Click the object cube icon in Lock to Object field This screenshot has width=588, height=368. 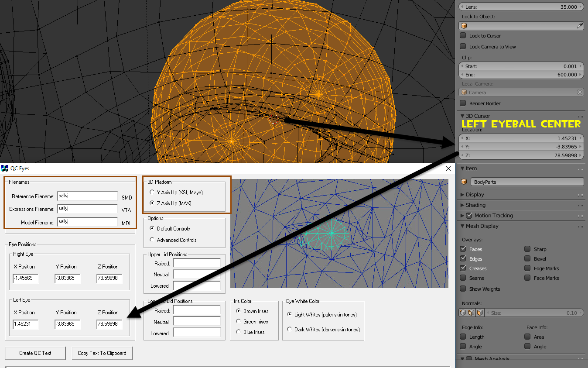pyautogui.click(x=464, y=26)
